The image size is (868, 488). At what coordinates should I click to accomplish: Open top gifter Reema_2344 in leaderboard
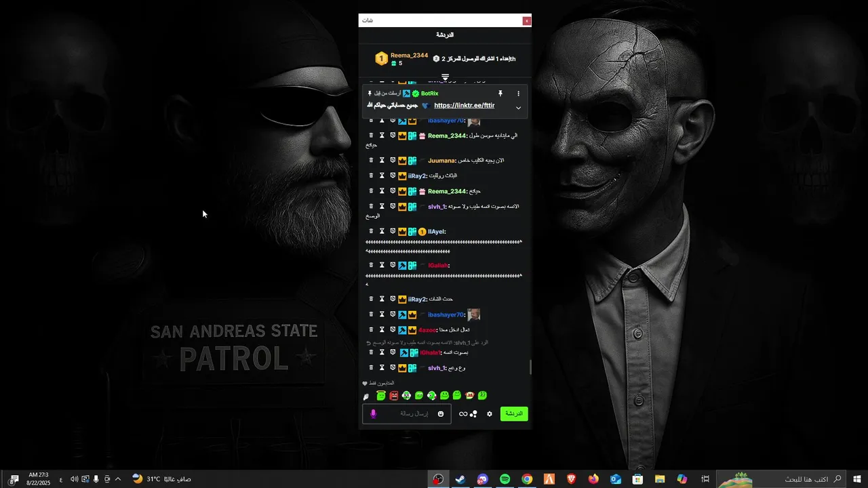click(409, 56)
